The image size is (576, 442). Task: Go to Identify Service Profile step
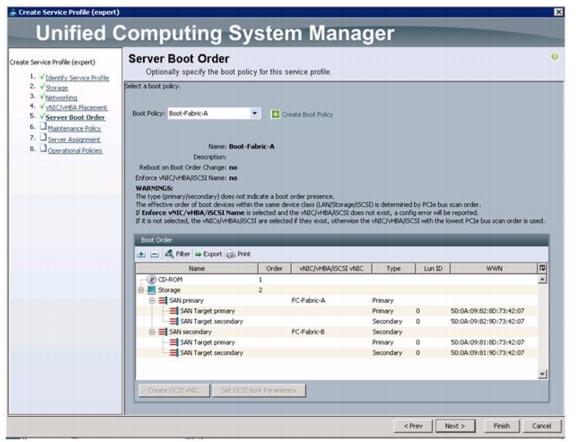click(78, 78)
